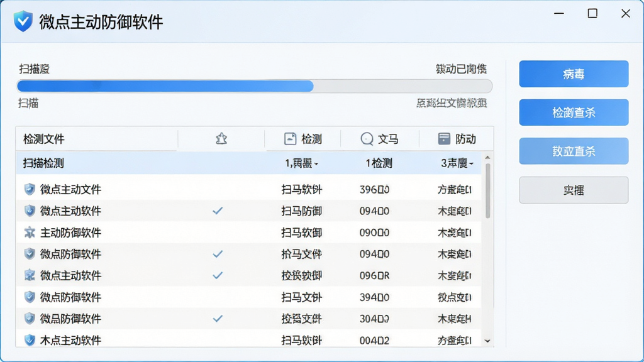Select the 扫描检测 group row label

[x=43, y=163]
